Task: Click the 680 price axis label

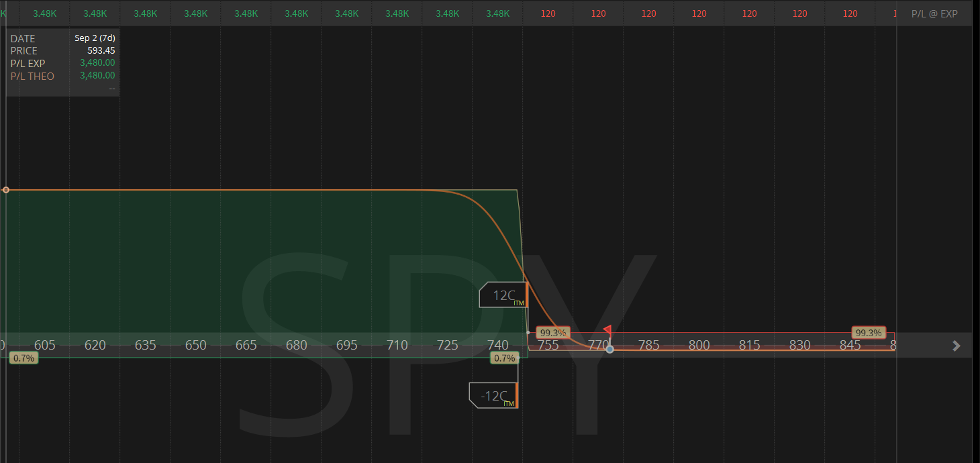Action: 297,345
